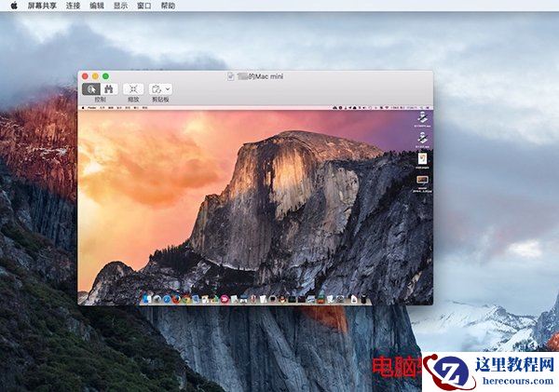559x392 pixels.
Task: Close the Mac mini Screen Sharing window
Action: tap(85, 76)
